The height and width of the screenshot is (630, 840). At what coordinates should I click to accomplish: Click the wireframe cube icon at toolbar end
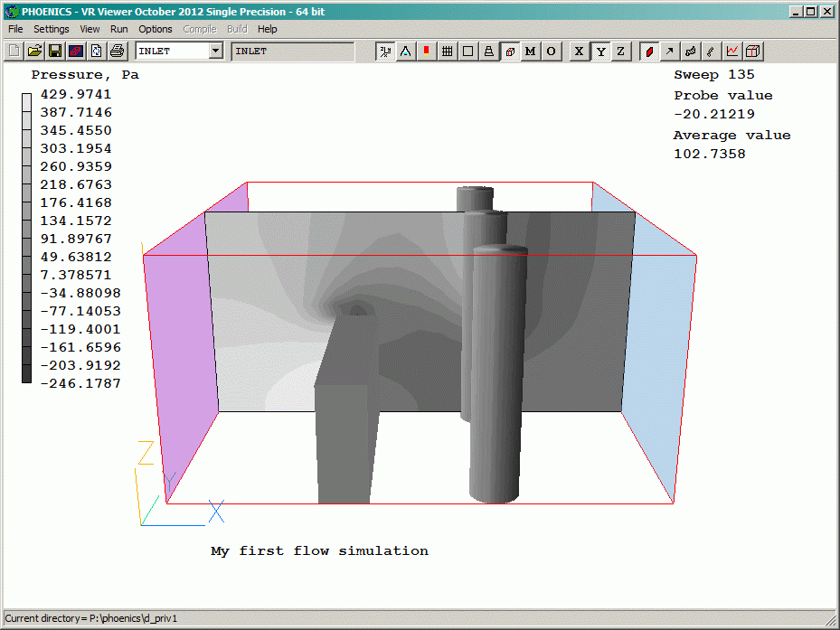(x=753, y=52)
